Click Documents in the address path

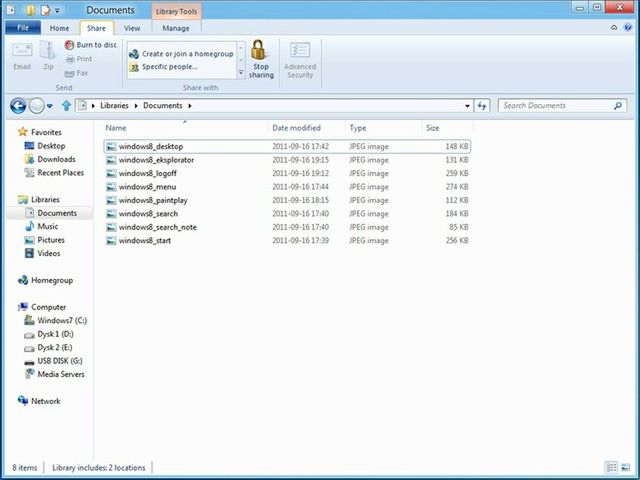pos(162,105)
